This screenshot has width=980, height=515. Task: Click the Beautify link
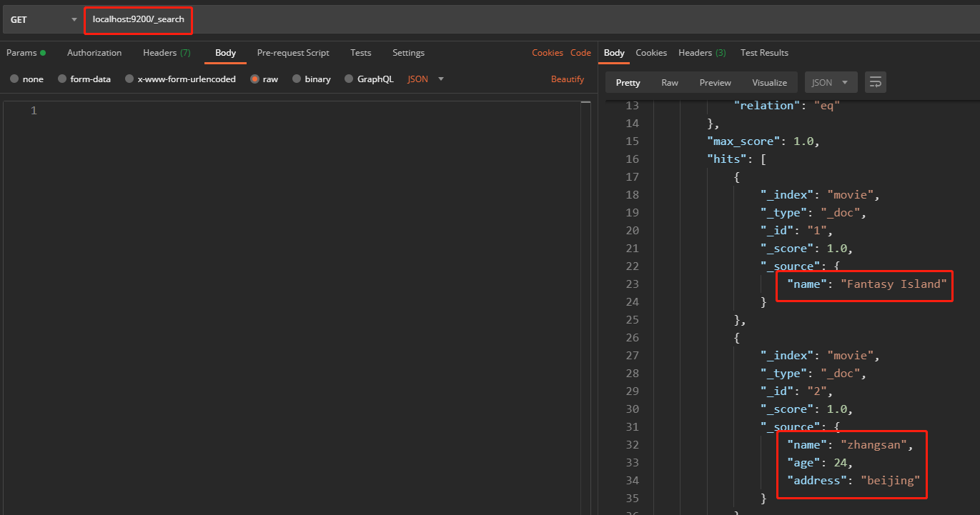pyautogui.click(x=568, y=79)
